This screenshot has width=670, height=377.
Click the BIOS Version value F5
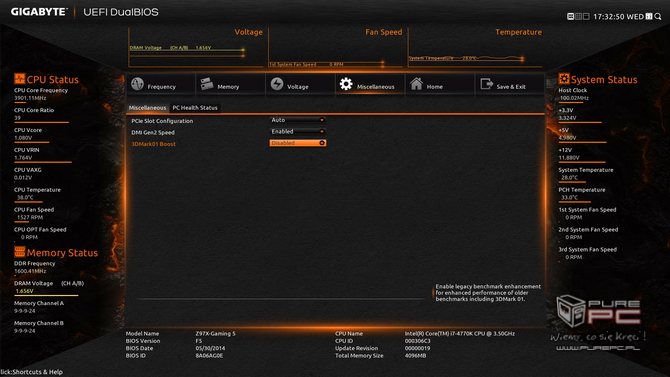199,341
